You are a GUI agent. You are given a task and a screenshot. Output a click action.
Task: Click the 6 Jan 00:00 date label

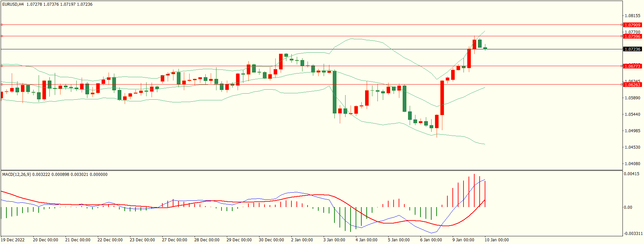pyautogui.click(x=431, y=240)
